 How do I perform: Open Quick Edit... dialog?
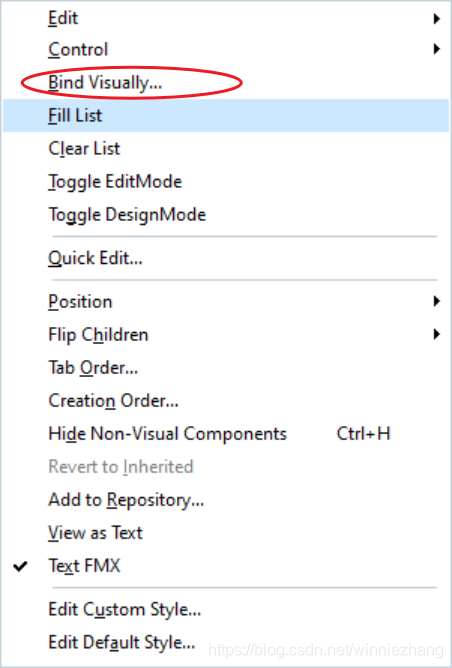pyautogui.click(x=226, y=258)
